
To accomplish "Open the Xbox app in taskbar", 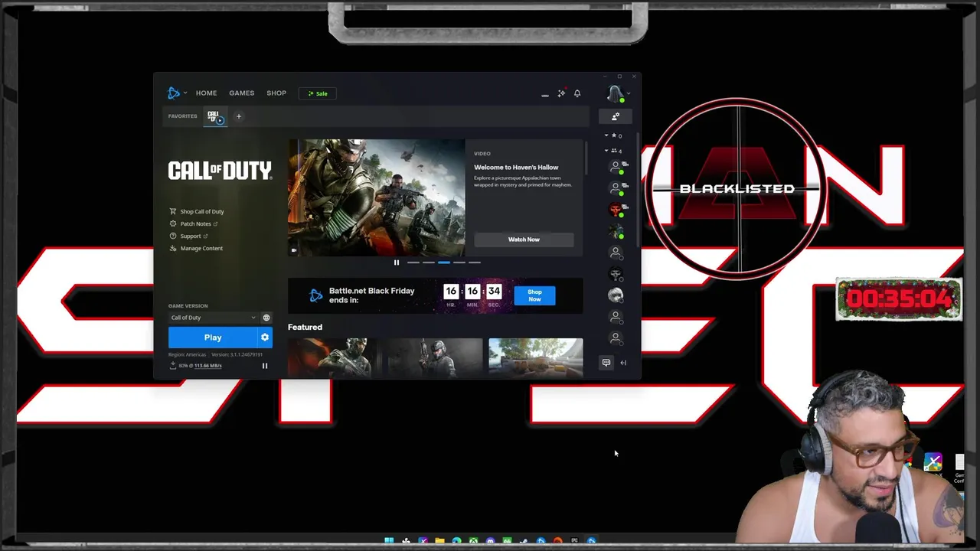I will tap(473, 542).
